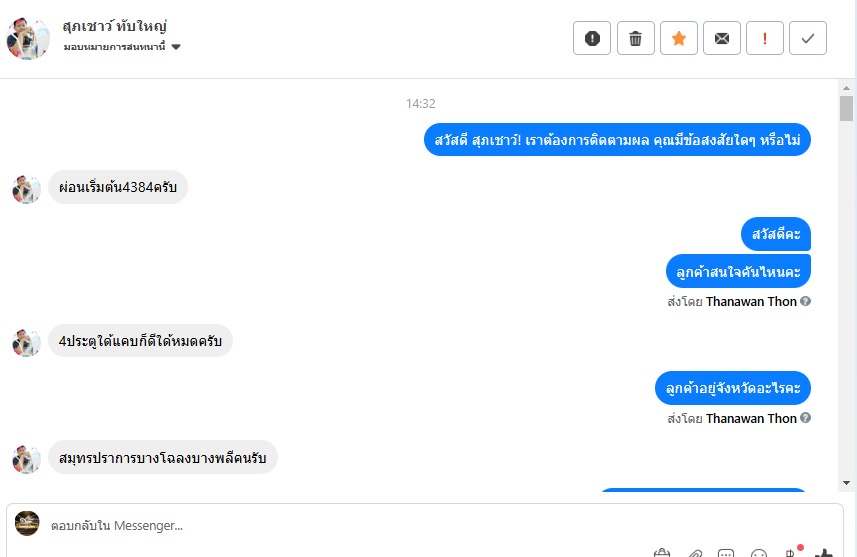The width and height of the screenshot is (857, 557).
Task: Mark conversation unread using envelope icon
Action: tap(722, 38)
